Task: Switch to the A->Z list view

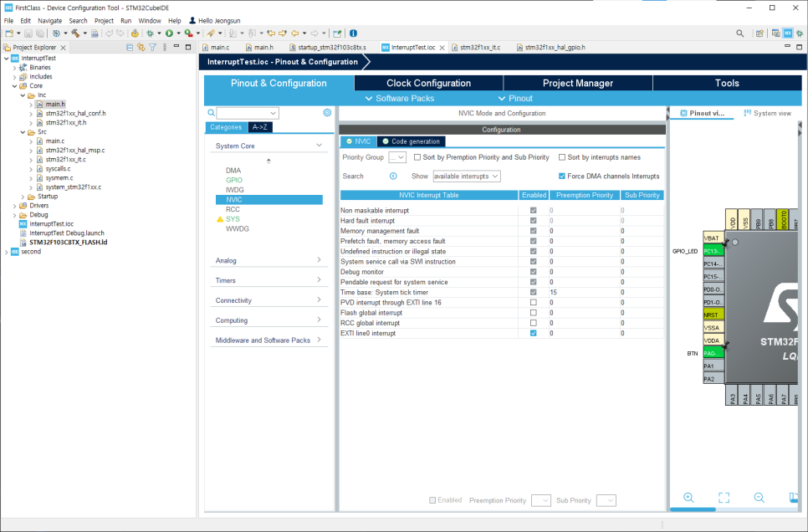Action: [x=259, y=127]
